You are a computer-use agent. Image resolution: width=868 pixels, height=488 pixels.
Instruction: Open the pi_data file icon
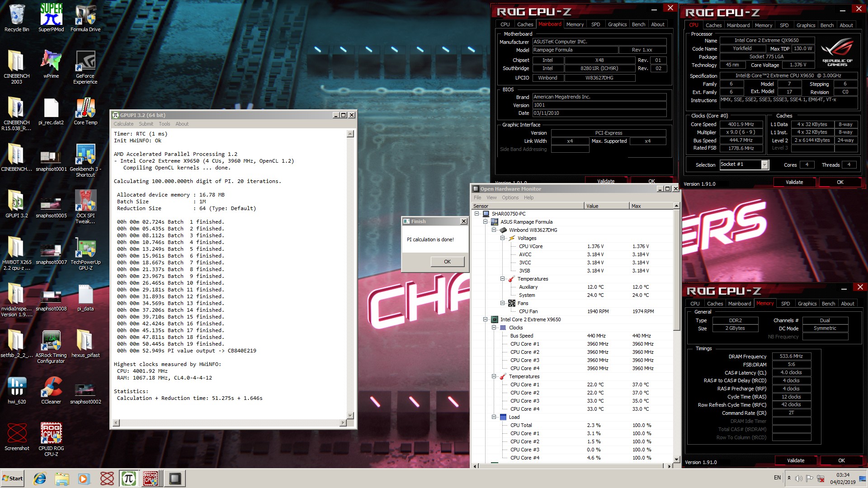[85, 298]
